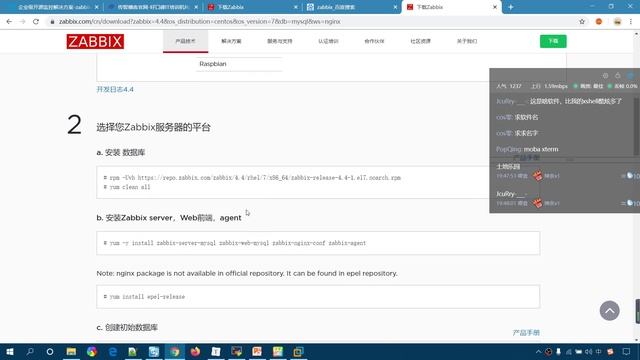640x360 pixels.
Task: Click the back-to-top arrow button
Action: tap(609, 311)
